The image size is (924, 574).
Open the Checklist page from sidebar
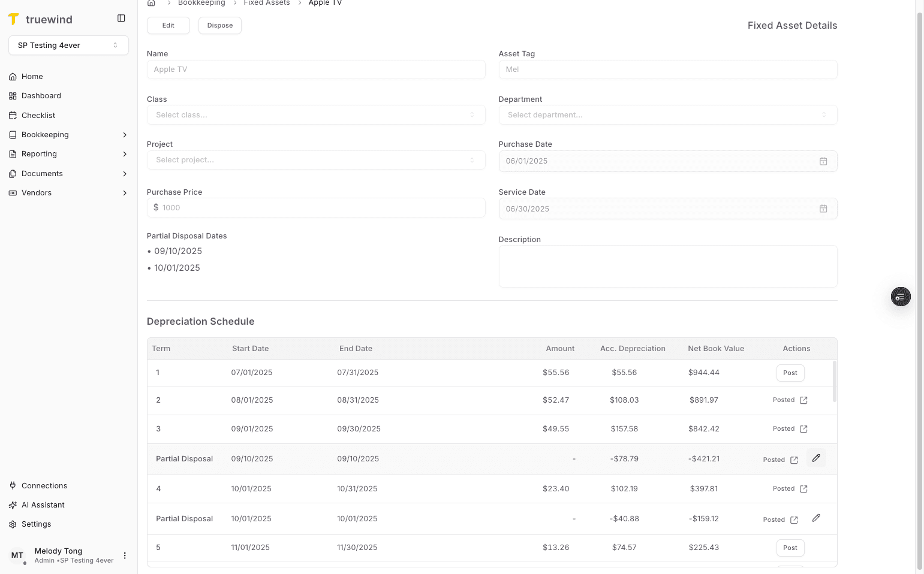(x=38, y=115)
